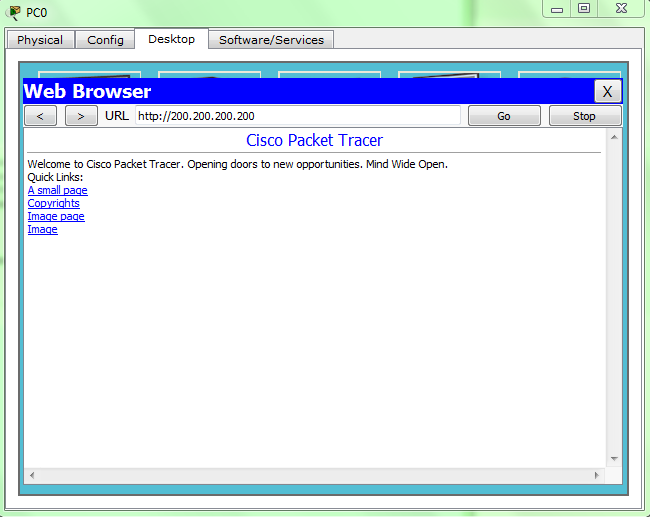
Task: Click the Stop button
Action: 585,116
